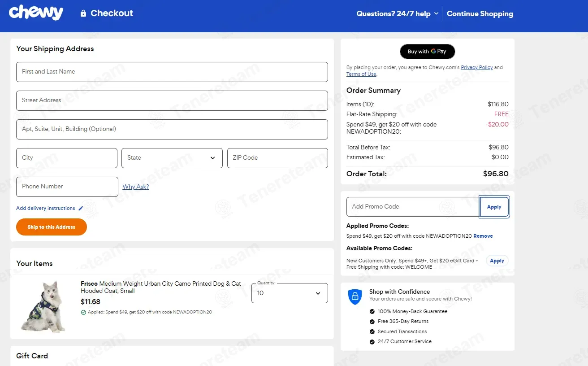The height and width of the screenshot is (366, 588).
Task: Focus the Apt, Suite, Unit, Building field
Action: [172, 129]
